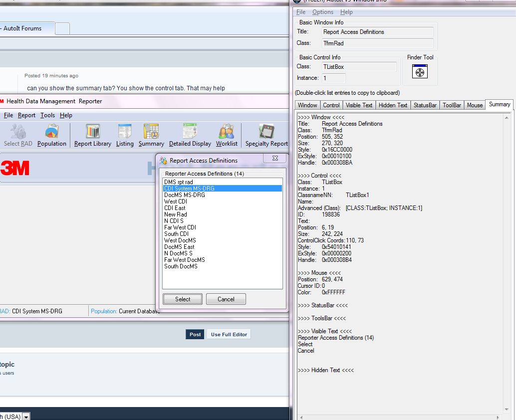Switch to the Hidden Text tab

coord(393,105)
